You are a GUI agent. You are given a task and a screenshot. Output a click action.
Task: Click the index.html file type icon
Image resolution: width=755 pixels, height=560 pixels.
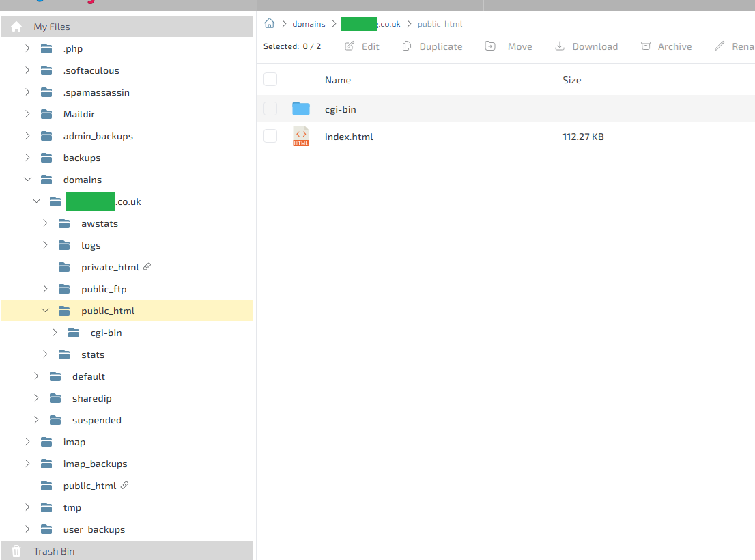301,137
